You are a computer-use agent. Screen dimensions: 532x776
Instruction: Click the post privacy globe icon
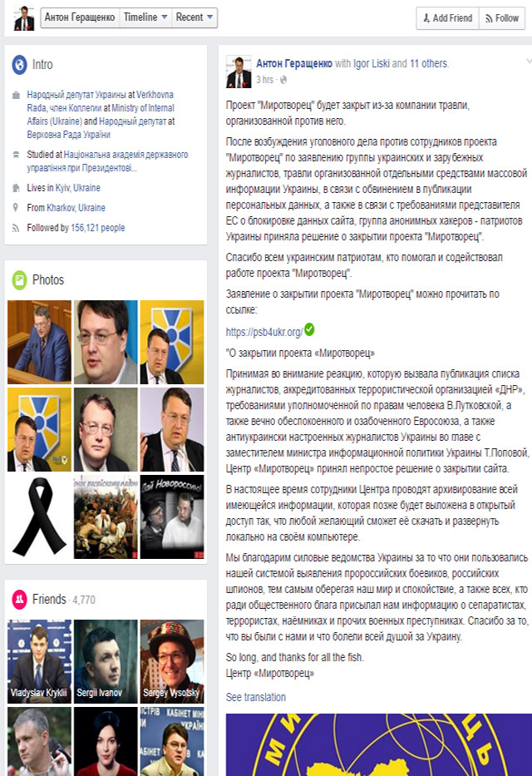pos(283,80)
